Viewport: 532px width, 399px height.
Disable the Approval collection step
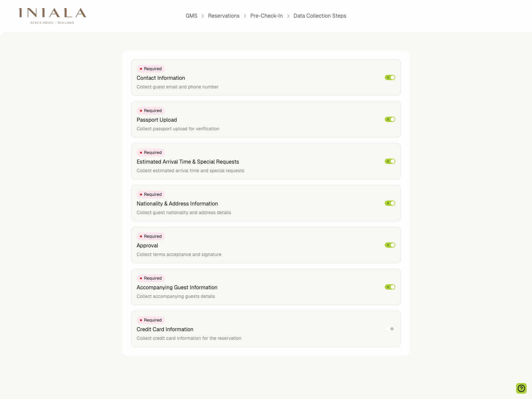[389, 245]
